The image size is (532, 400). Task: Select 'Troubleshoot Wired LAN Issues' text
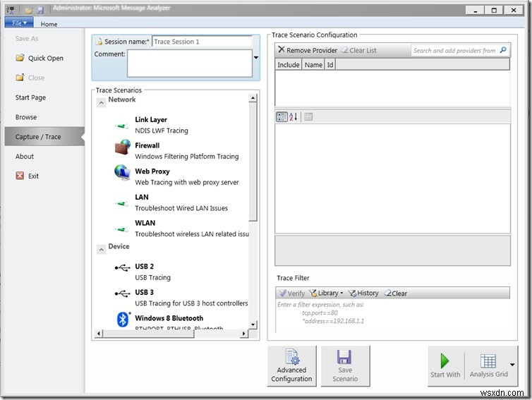(x=181, y=208)
